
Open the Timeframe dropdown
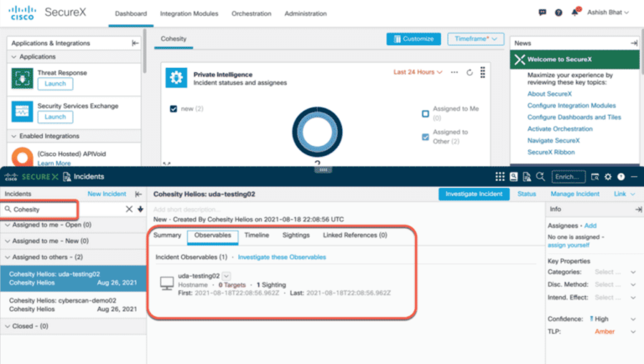pyautogui.click(x=475, y=39)
